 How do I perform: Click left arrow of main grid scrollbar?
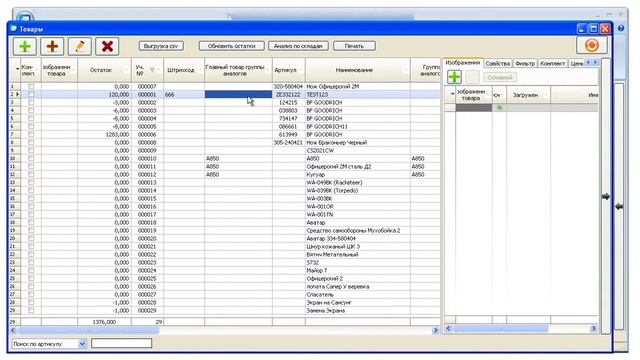13,330
